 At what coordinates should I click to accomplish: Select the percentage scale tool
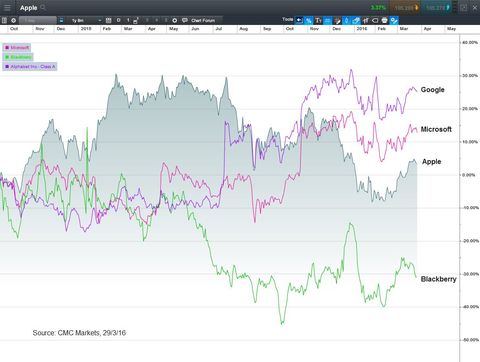point(309,21)
